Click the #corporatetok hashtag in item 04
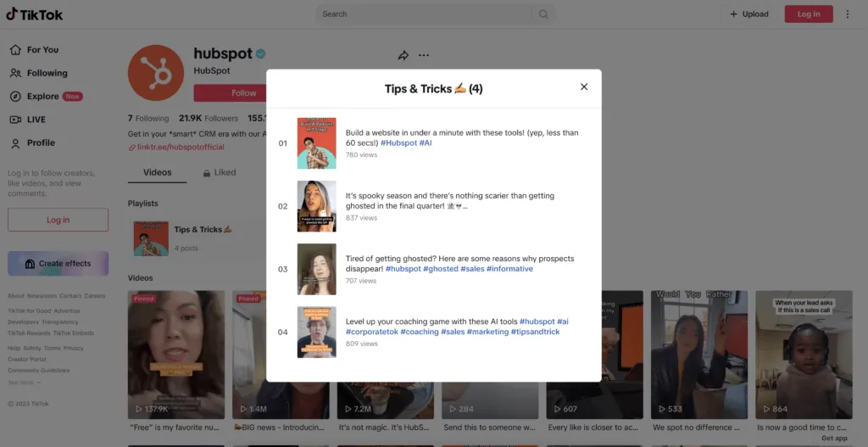 [372, 332]
